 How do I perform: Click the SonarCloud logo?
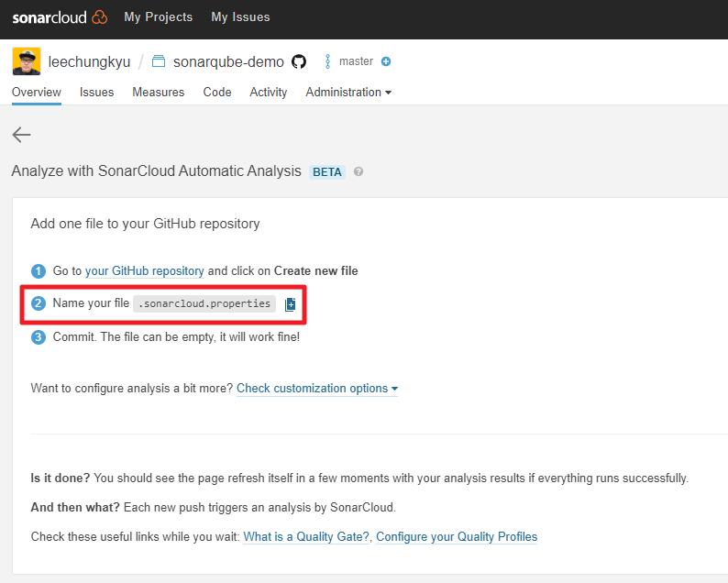(x=60, y=17)
